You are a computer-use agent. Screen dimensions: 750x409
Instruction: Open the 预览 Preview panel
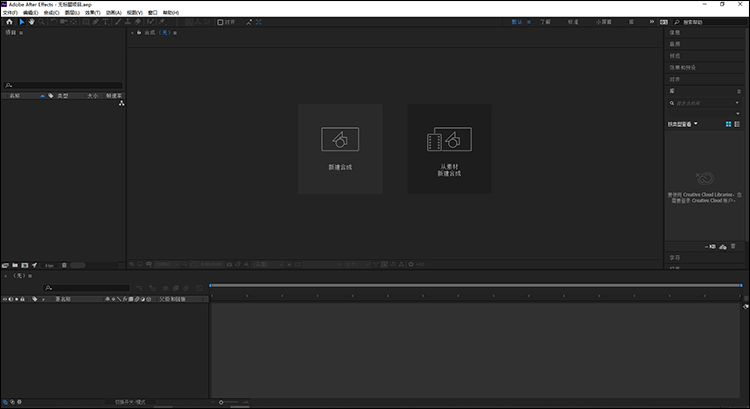674,56
